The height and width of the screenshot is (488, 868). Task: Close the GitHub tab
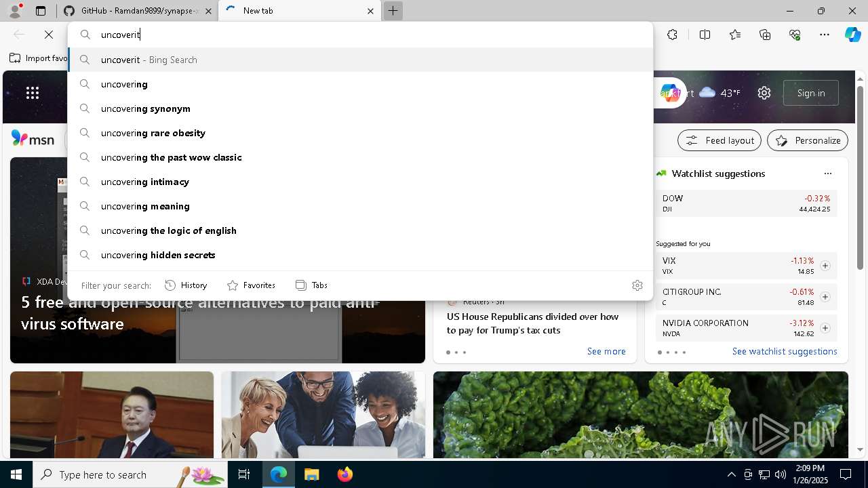coord(208,11)
